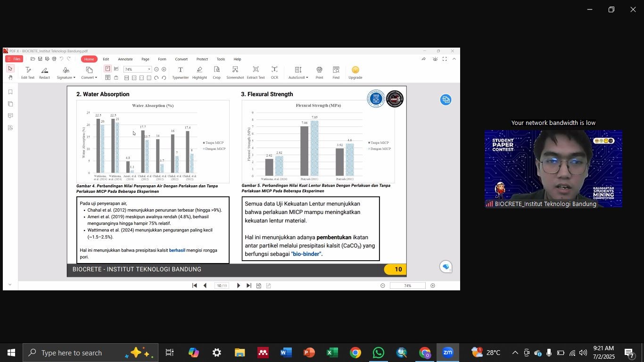The image size is (644, 362).
Task: Run the OCR tool
Action: [274, 73]
